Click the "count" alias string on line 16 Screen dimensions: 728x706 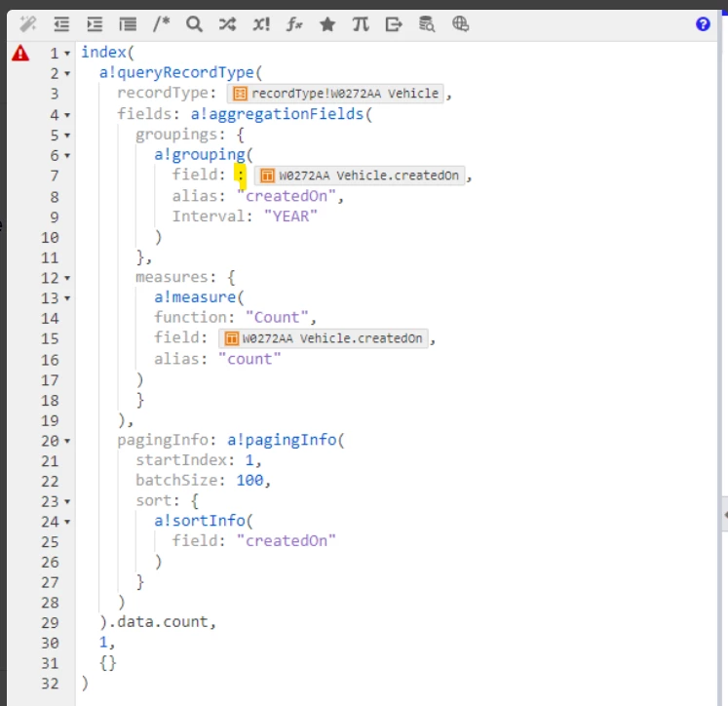[249, 359]
